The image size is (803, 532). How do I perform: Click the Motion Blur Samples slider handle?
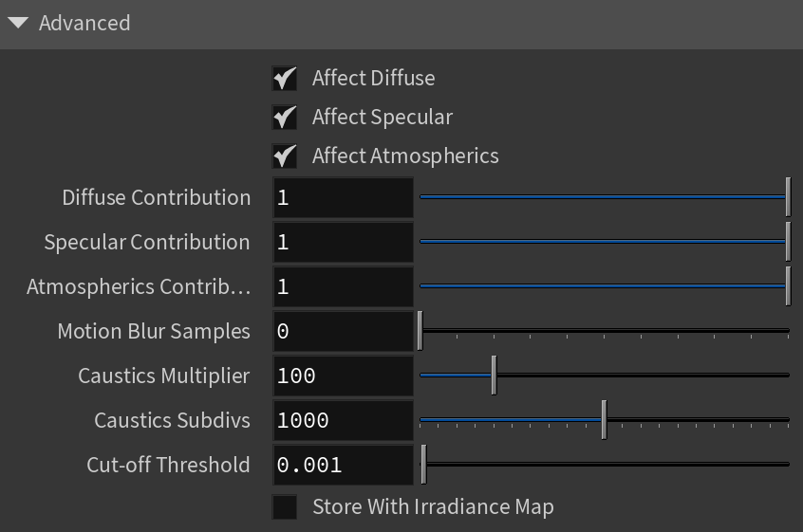coord(420,330)
